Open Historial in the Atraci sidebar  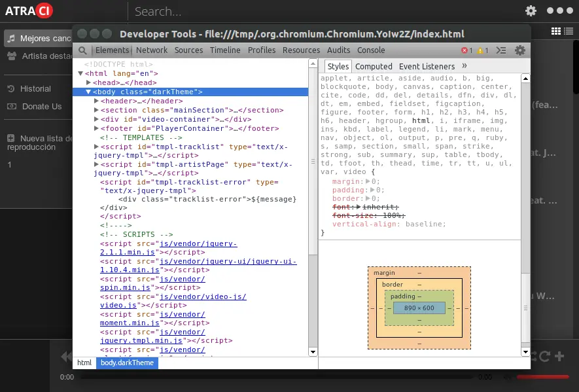pyautogui.click(x=35, y=88)
